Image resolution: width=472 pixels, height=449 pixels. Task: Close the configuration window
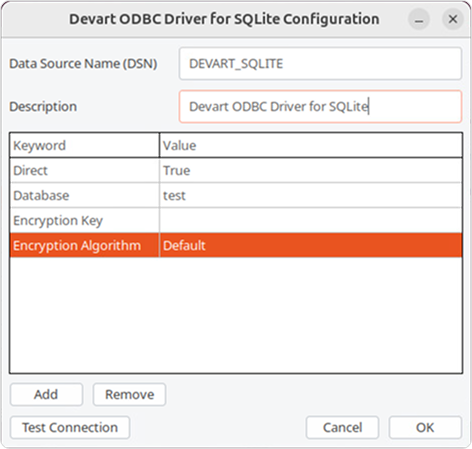[x=453, y=19]
